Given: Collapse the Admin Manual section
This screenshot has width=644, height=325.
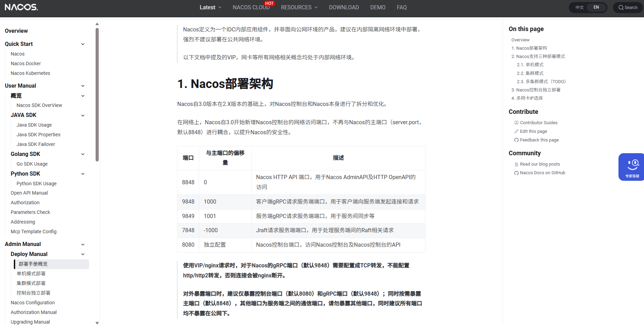Looking at the screenshot, I should [83, 244].
